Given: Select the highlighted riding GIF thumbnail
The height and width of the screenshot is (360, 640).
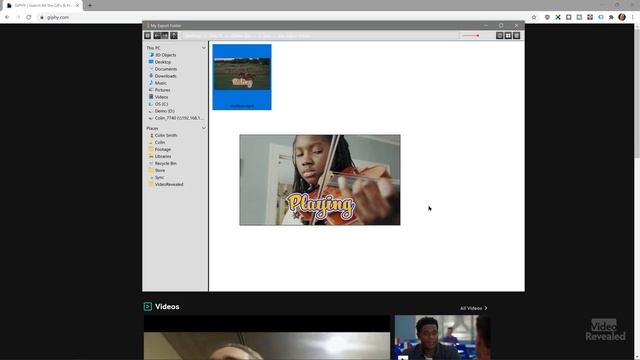Looking at the screenshot, I should click(242, 77).
